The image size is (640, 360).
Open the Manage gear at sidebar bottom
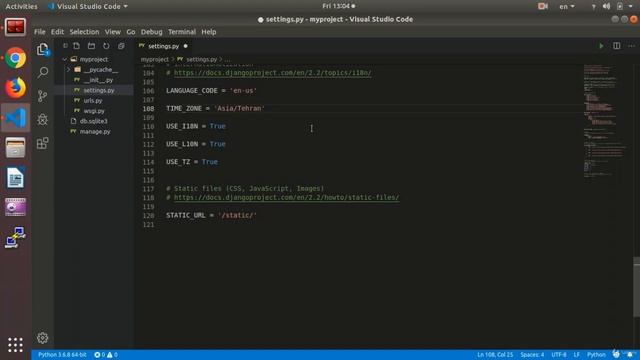pos(42,338)
